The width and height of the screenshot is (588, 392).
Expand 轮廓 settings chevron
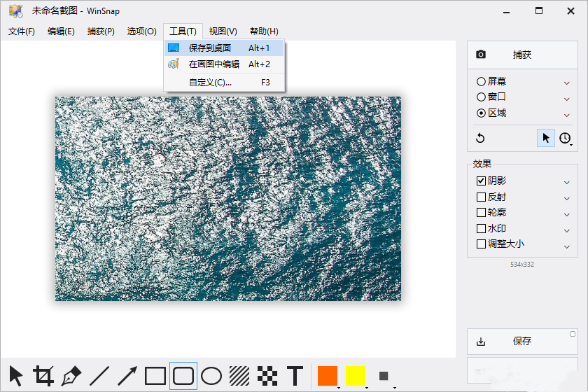566,215
